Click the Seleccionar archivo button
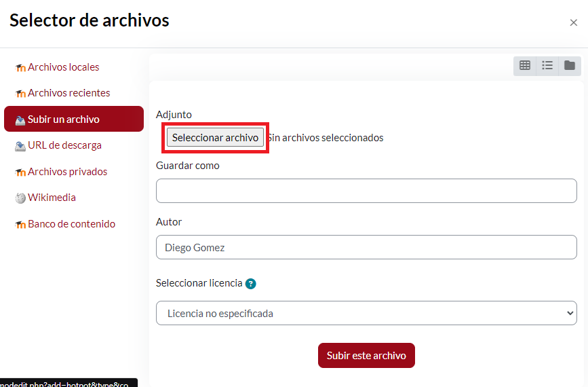 (x=215, y=138)
